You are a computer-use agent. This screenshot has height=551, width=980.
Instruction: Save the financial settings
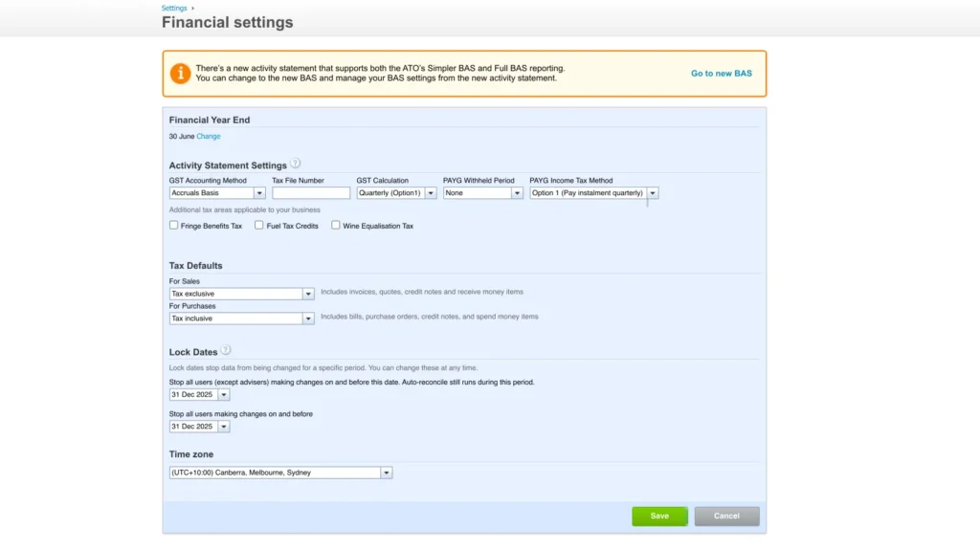pyautogui.click(x=658, y=516)
